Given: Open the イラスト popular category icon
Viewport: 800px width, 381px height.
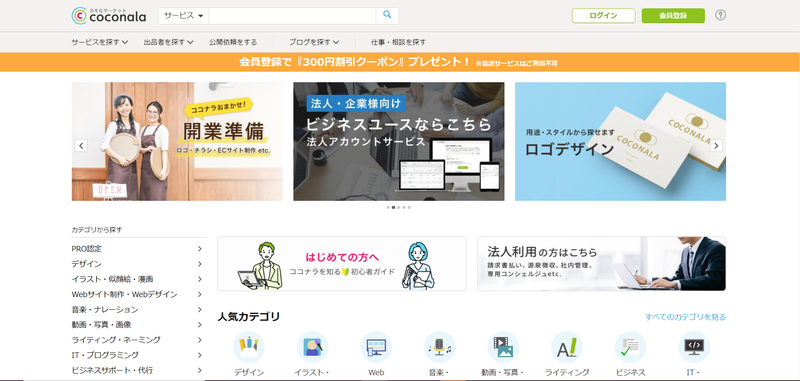Looking at the screenshot, I should pos(312,347).
